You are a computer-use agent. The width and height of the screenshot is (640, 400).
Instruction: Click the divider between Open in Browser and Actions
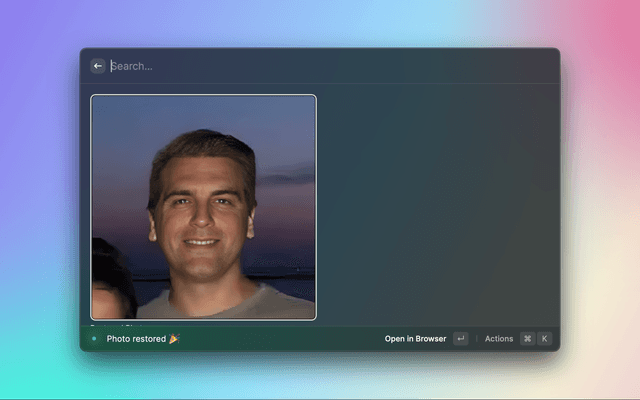pyautogui.click(x=476, y=339)
